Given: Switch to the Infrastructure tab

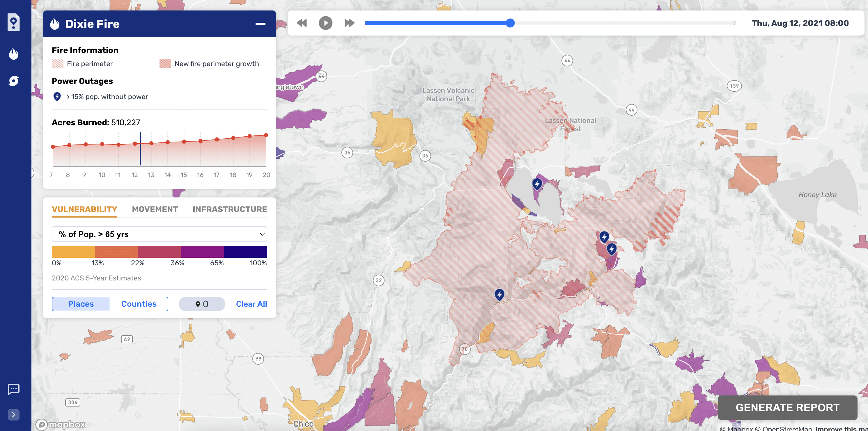Looking at the screenshot, I should pos(230,209).
